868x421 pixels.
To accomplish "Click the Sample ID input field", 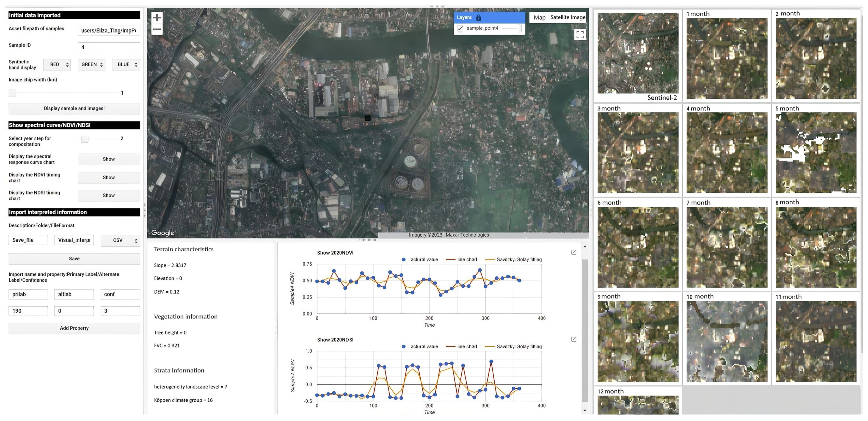I will click(109, 47).
